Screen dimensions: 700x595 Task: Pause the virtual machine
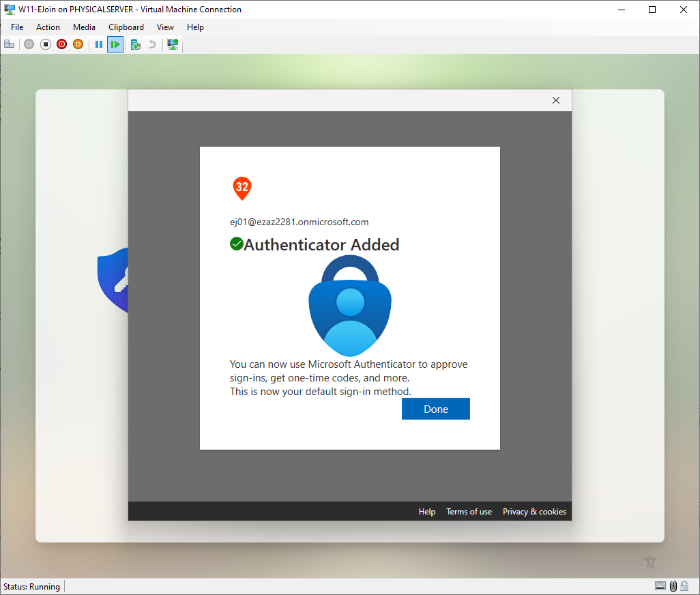click(x=99, y=44)
